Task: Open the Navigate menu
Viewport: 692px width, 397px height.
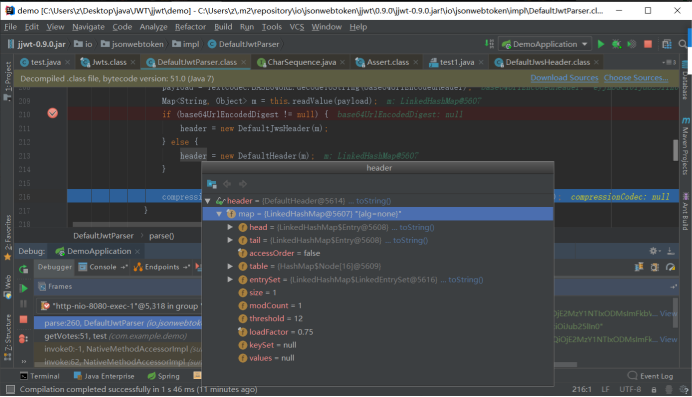Action: tap(88, 27)
